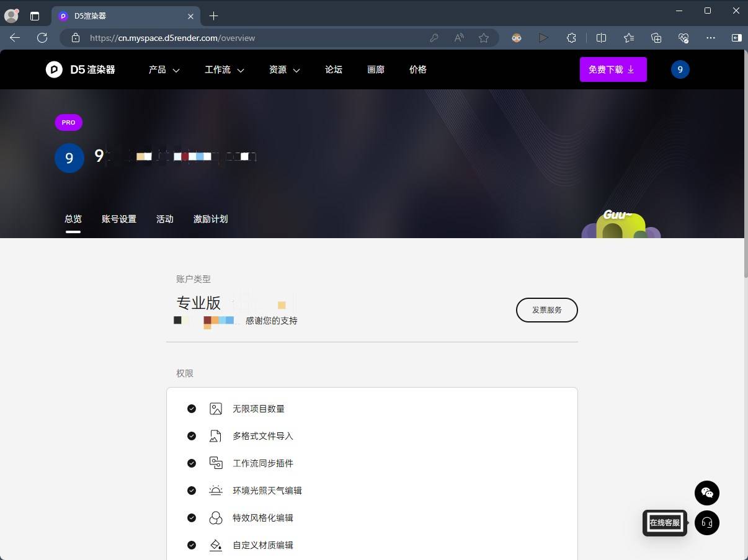Click the 环境光照天气编辑 icon

[216, 491]
